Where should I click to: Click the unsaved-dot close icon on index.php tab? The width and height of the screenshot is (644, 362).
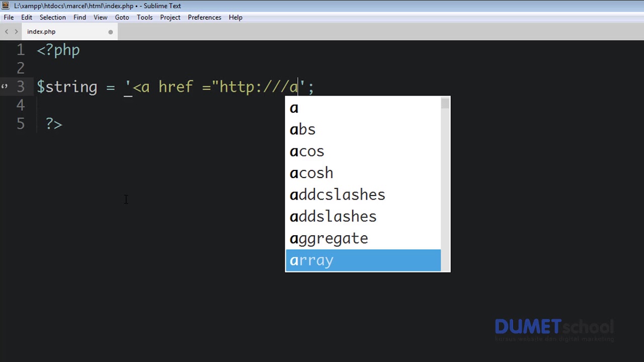click(x=111, y=32)
